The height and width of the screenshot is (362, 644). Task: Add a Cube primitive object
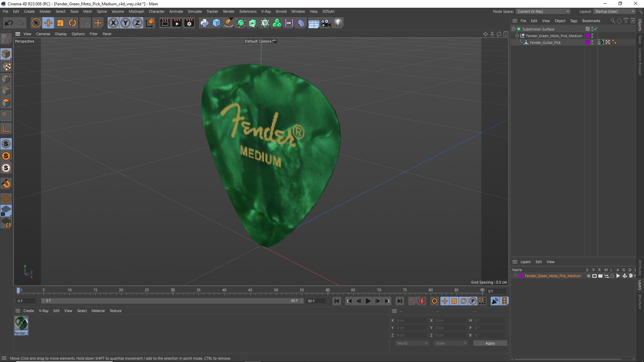[x=217, y=23]
